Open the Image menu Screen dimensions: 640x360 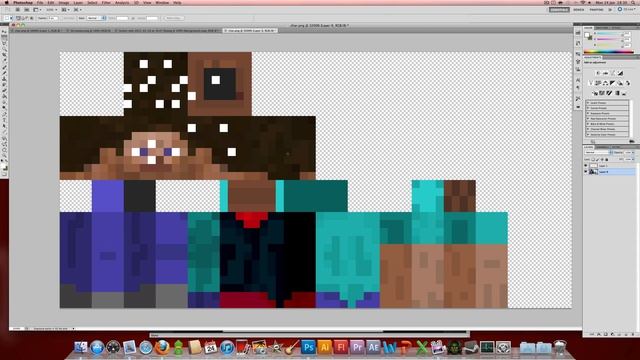click(x=64, y=2)
